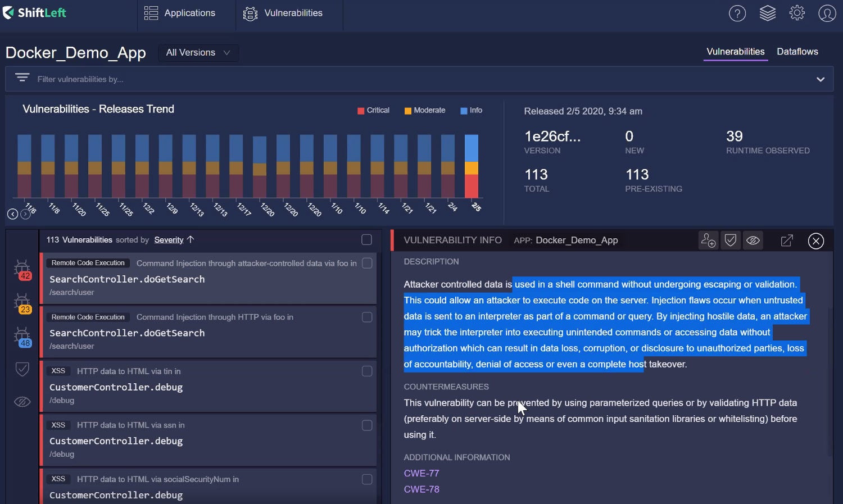
Task: Open vulnerability in new window icon
Action: click(787, 240)
